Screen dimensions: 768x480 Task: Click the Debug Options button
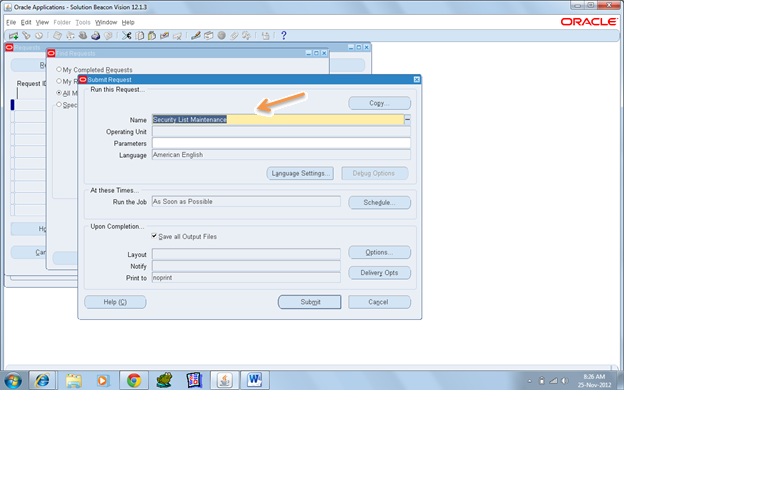[374, 173]
